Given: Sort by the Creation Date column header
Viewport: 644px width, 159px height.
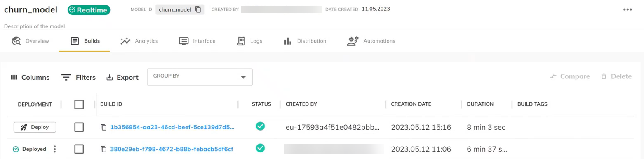Looking at the screenshot, I should (x=411, y=104).
